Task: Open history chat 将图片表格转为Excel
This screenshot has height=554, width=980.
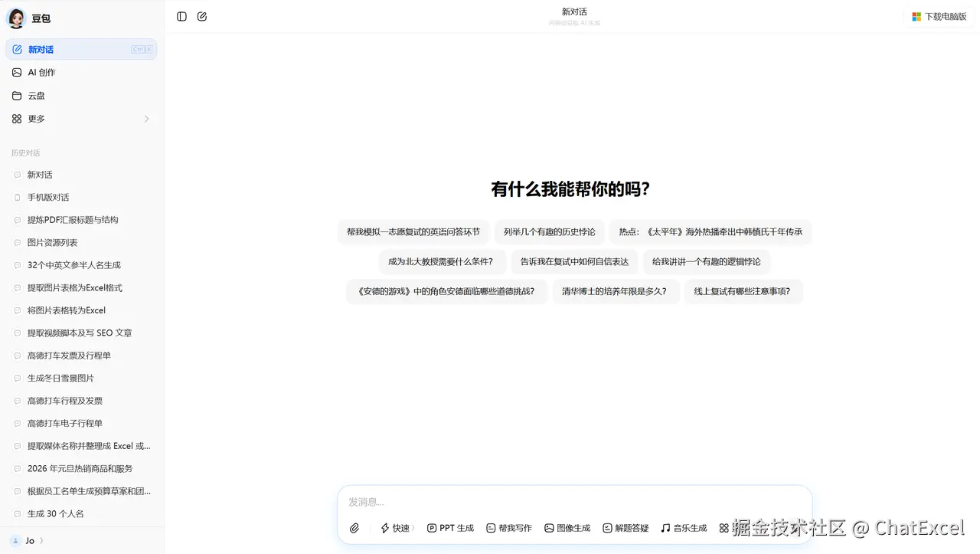Action: [x=81, y=310]
